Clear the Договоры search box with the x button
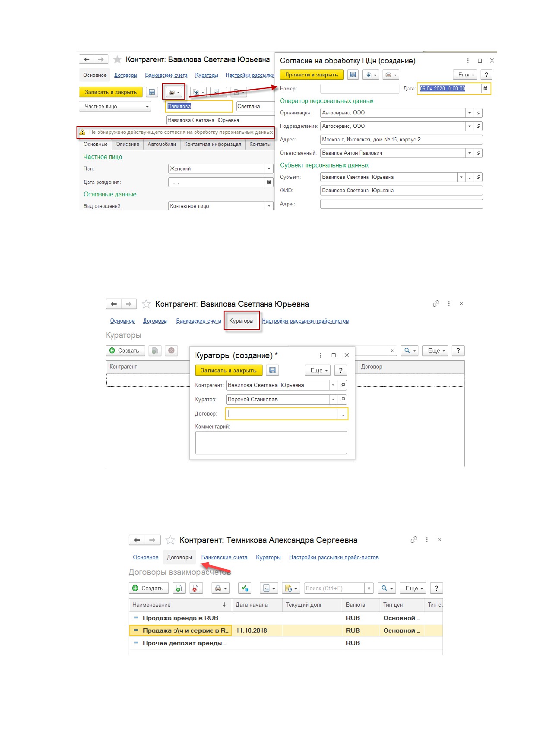This screenshot has height=756, width=535. pyautogui.click(x=369, y=588)
